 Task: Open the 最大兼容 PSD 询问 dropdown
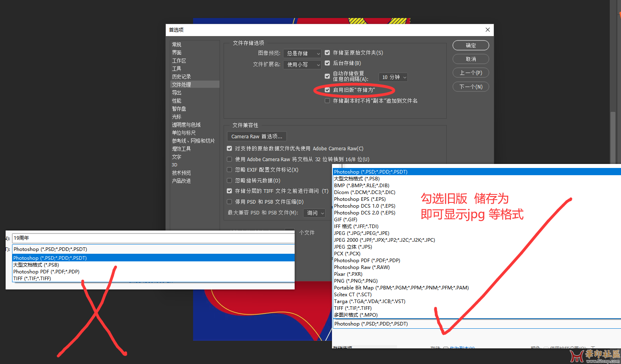click(314, 212)
